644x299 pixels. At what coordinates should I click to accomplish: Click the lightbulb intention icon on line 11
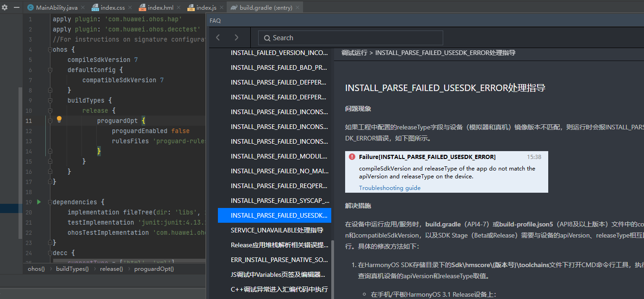click(x=59, y=119)
